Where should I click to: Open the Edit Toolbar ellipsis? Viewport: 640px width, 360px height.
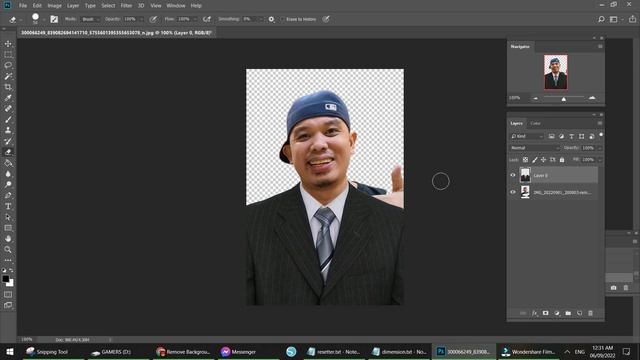[x=8, y=260]
